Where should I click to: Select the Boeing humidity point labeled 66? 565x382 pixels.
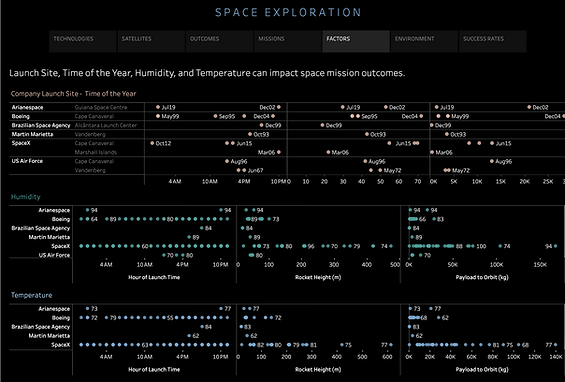[416, 219]
